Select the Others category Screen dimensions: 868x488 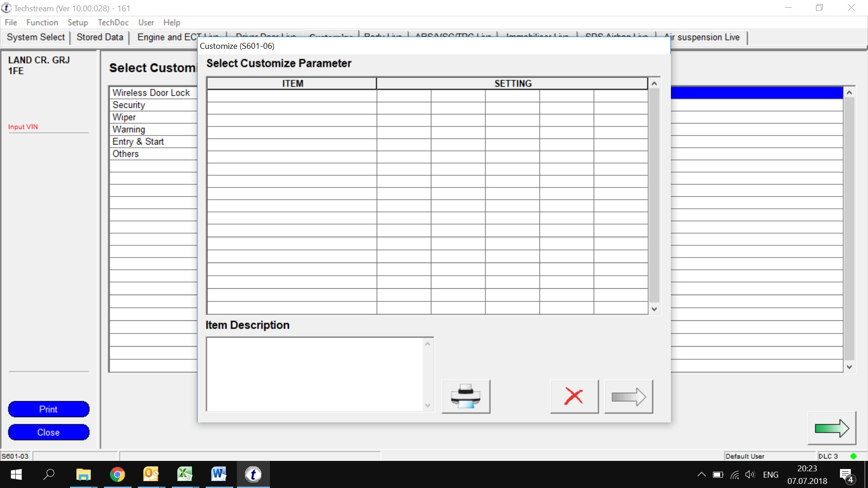point(126,153)
